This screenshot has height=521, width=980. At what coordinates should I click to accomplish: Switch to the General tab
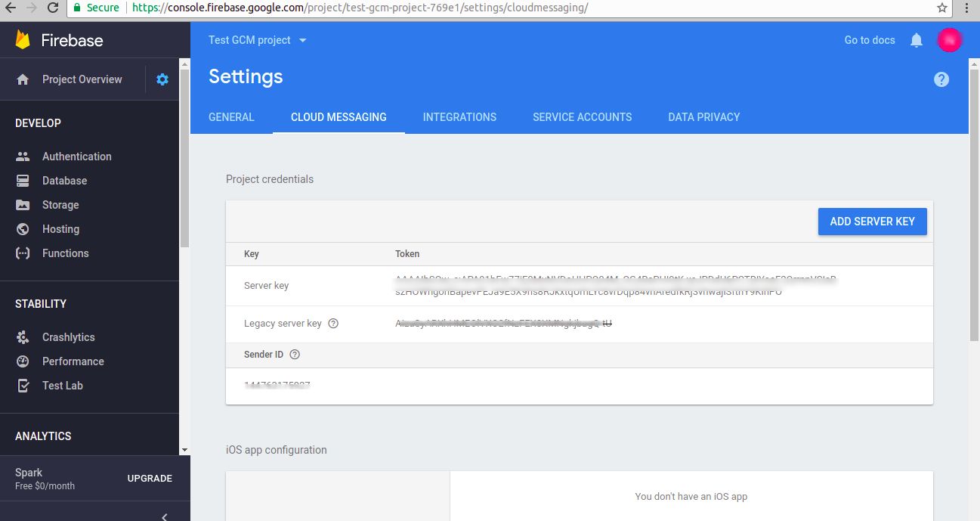[231, 117]
